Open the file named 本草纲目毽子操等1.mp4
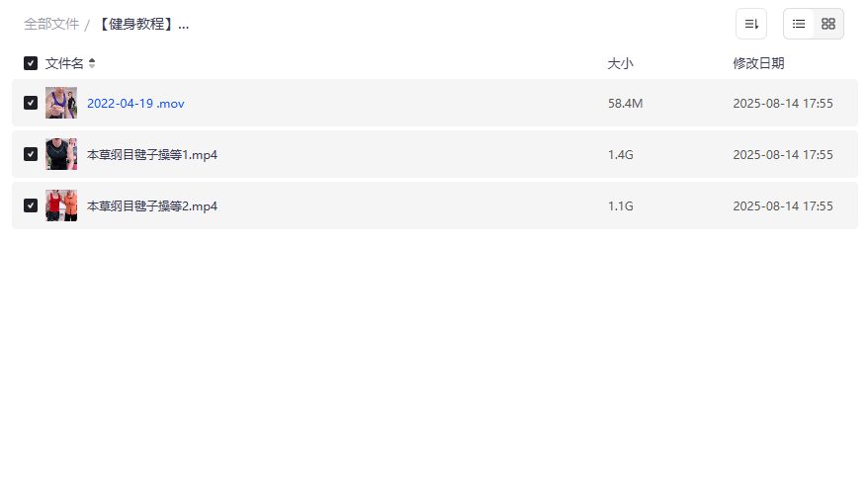 [x=152, y=154]
